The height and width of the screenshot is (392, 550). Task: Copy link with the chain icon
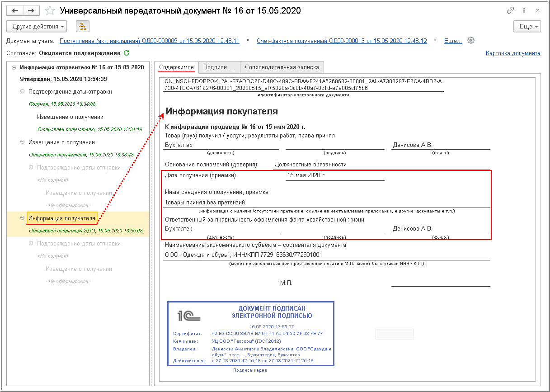click(511, 10)
